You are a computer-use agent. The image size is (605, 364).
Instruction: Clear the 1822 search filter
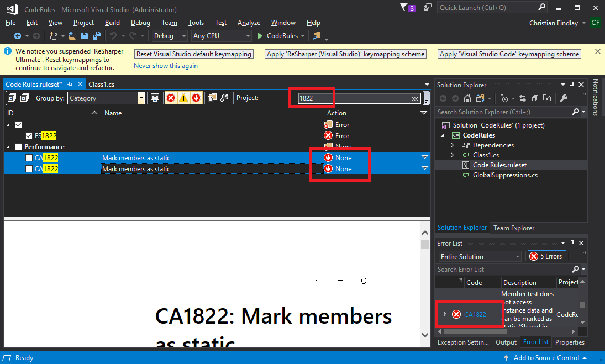[415, 98]
